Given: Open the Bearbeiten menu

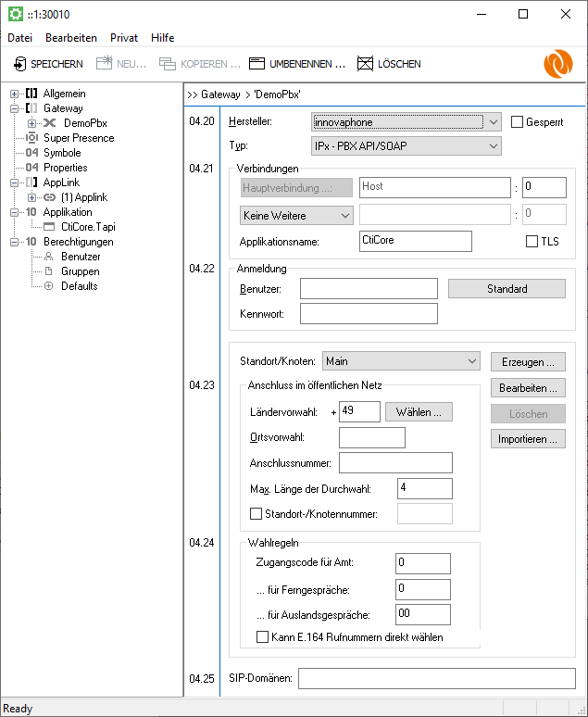Looking at the screenshot, I should pyautogui.click(x=70, y=38).
